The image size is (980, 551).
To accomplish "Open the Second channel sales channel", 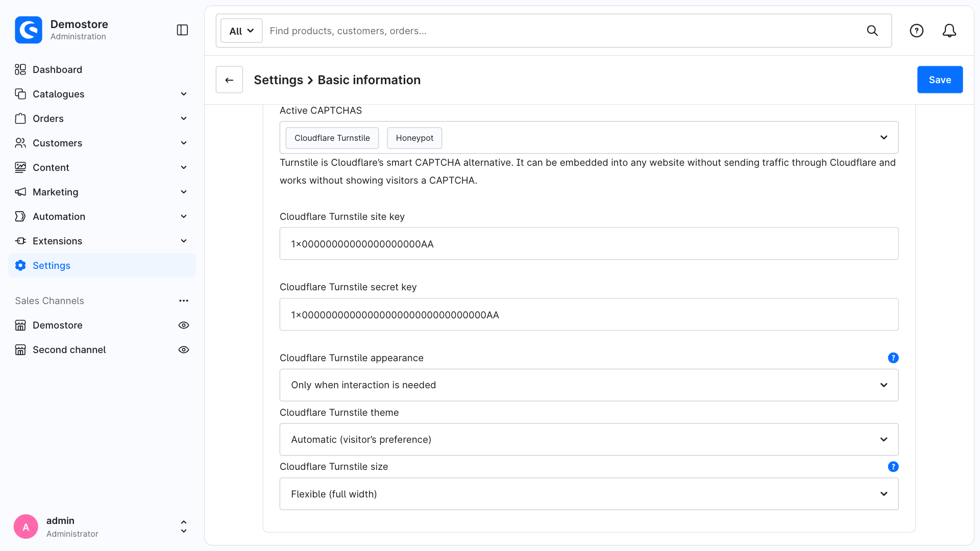I will point(69,349).
